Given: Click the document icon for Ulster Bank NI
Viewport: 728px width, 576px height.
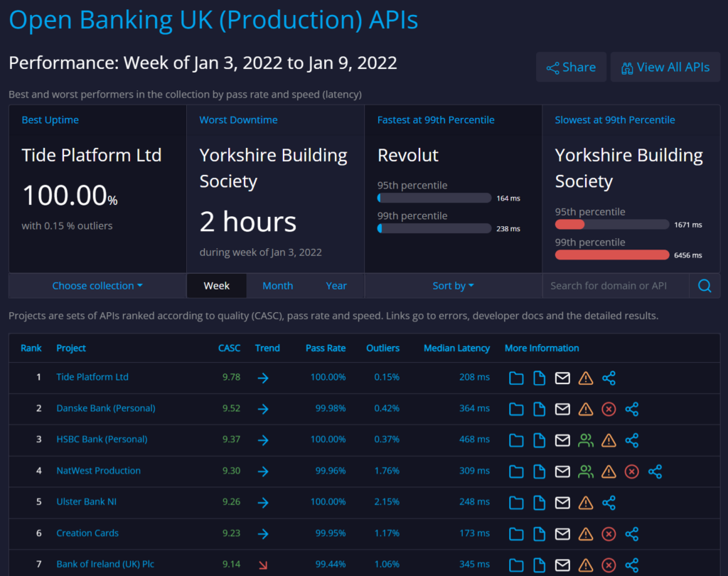Looking at the screenshot, I should pyautogui.click(x=539, y=503).
